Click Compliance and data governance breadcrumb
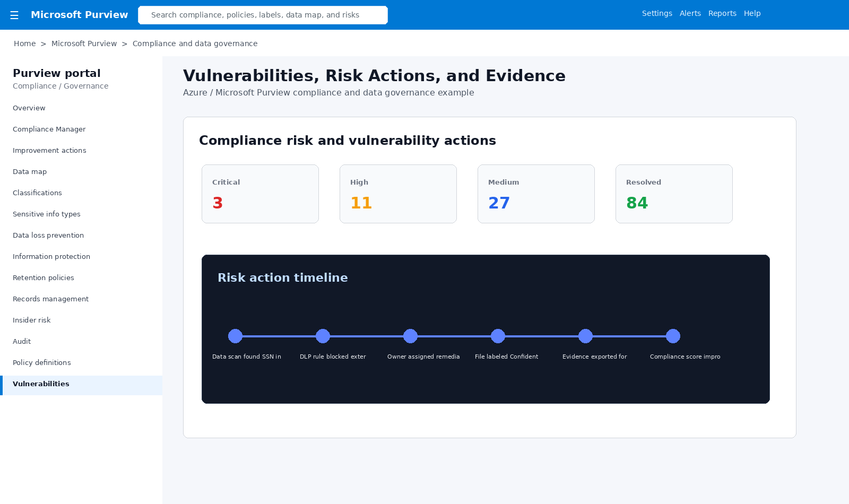This screenshot has height=504, width=849. pyautogui.click(x=195, y=44)
